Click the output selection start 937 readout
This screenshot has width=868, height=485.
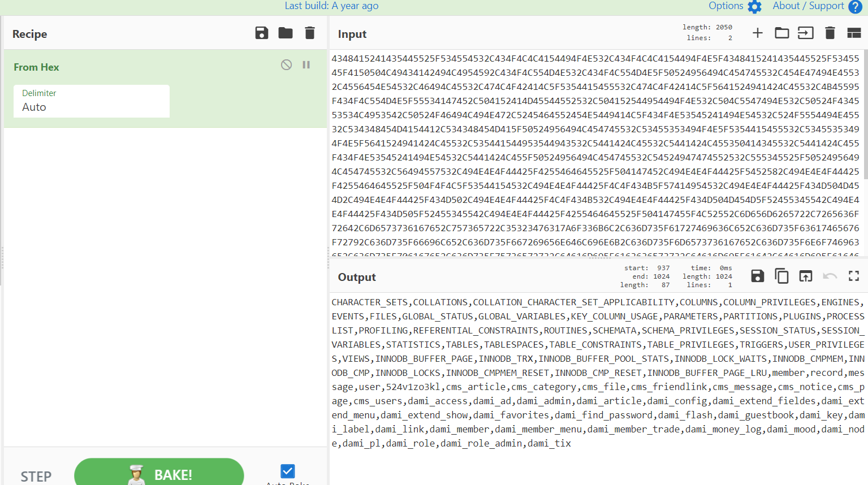click(647, 268)
